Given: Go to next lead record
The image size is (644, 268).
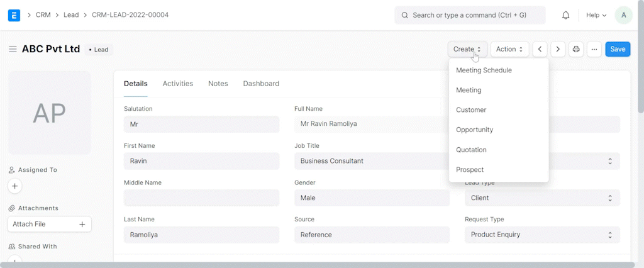Looking at the screenshot, I should 558,49.
